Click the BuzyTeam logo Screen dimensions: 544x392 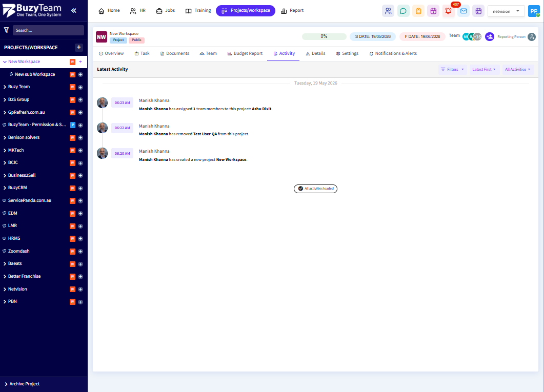[x=32, y=10]
